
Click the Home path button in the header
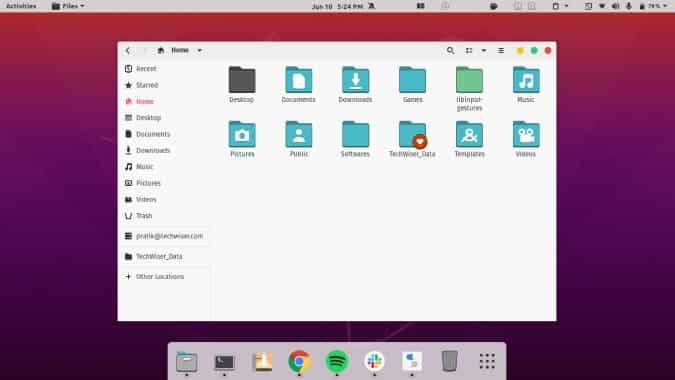point(173,50)
